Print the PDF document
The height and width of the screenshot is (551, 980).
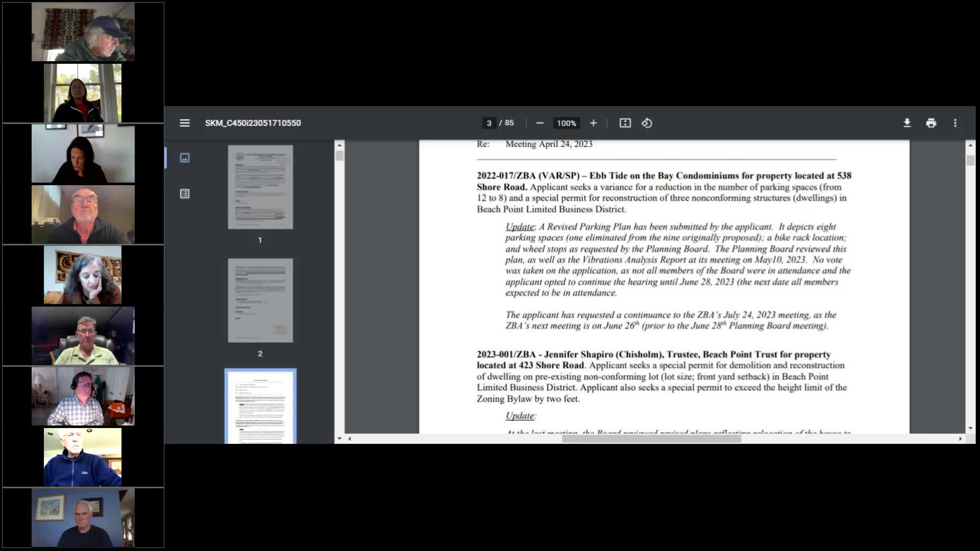pos(931,123)
